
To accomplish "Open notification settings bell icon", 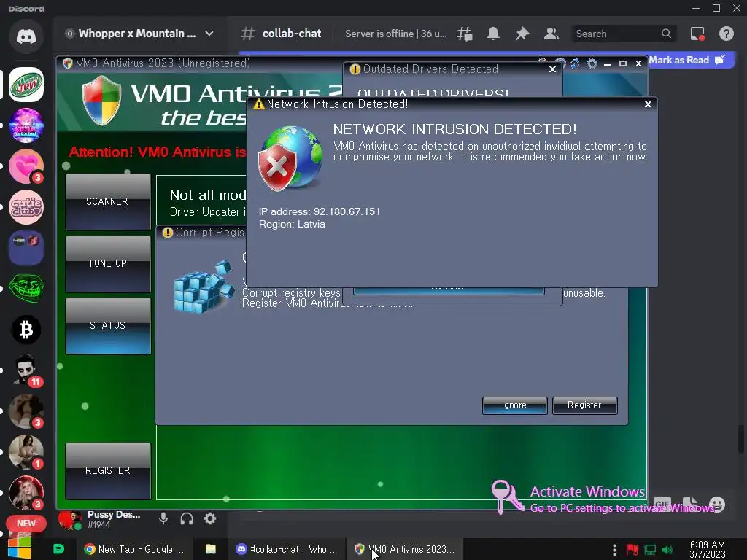I will 493,34.
